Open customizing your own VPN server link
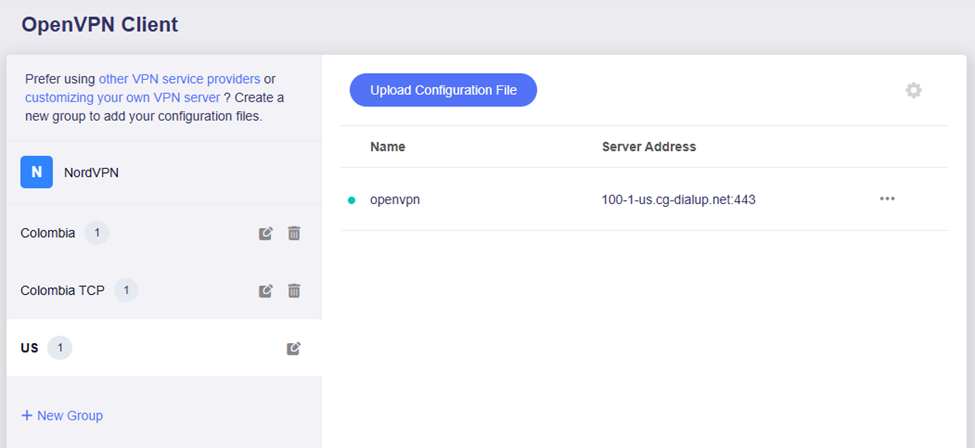Viewport: 975px width, 448px height. 122,97
